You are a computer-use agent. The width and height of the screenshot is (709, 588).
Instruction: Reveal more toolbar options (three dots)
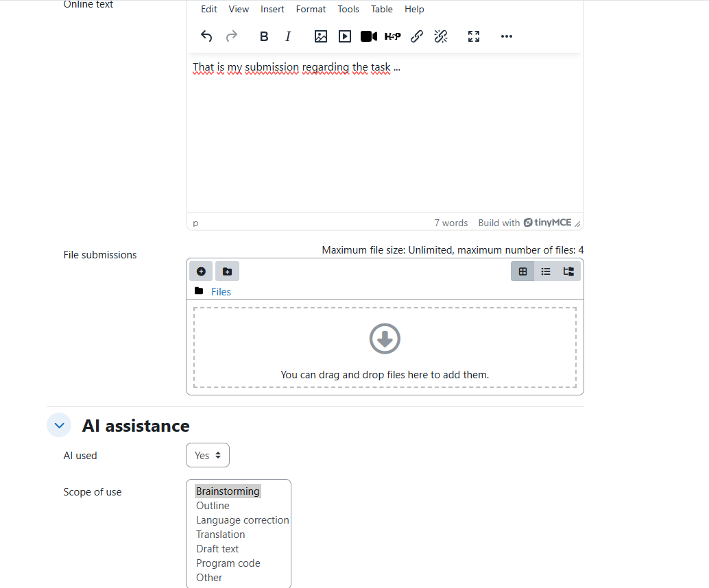(507, 36)
